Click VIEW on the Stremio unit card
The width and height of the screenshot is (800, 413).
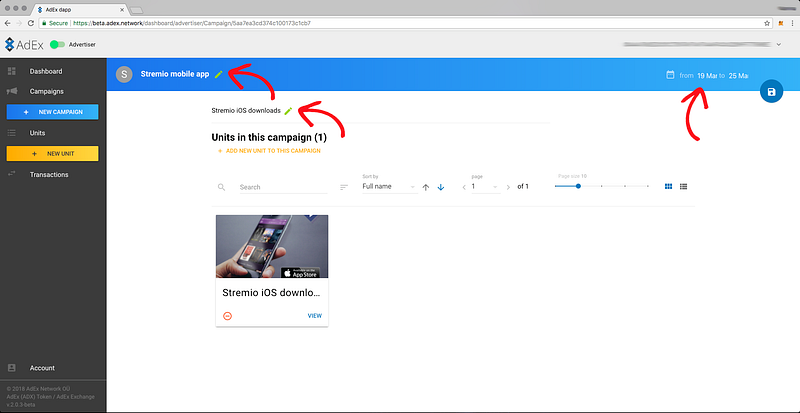pos(315,316)
